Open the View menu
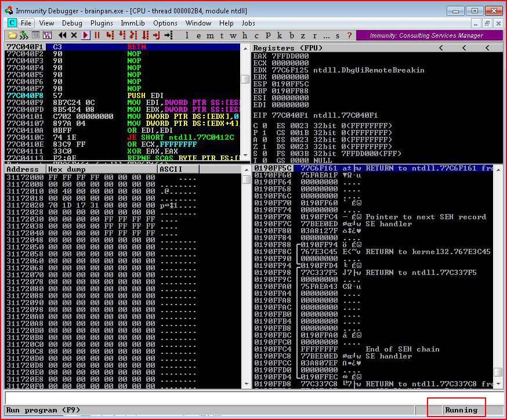 46,23
